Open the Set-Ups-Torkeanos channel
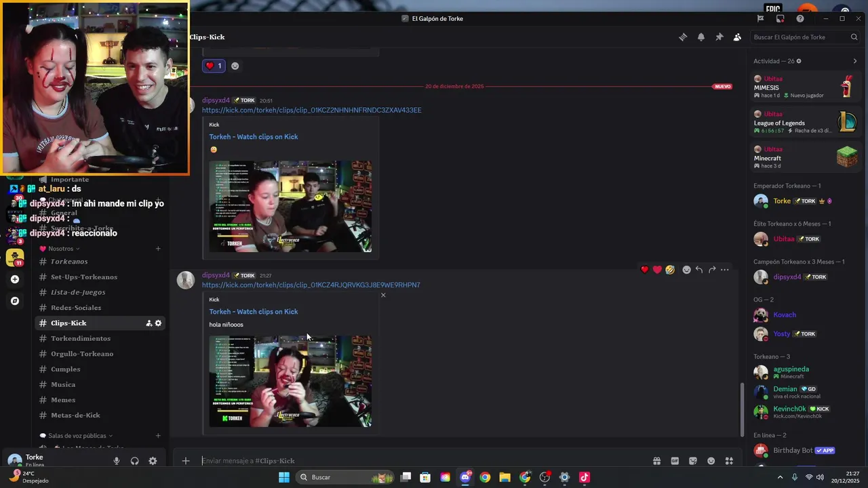The image size is (868, 488). 100,277
